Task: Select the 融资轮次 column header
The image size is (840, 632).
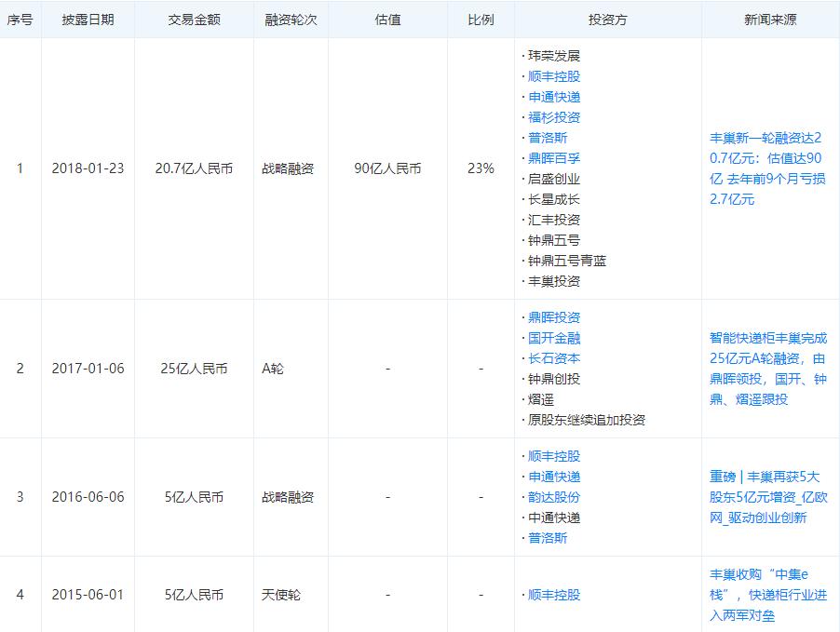Action: 290,19
